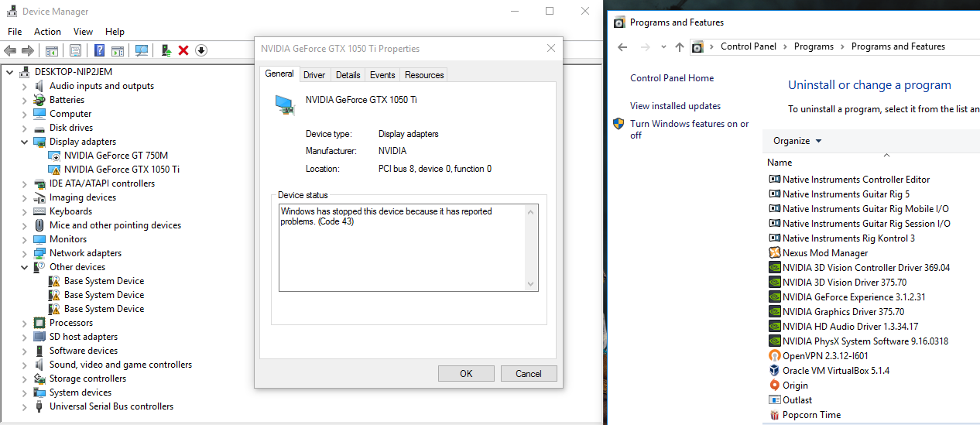Click Scan for hardware changes icon
This screenshot has width=980, height=425.
point(142,50)
